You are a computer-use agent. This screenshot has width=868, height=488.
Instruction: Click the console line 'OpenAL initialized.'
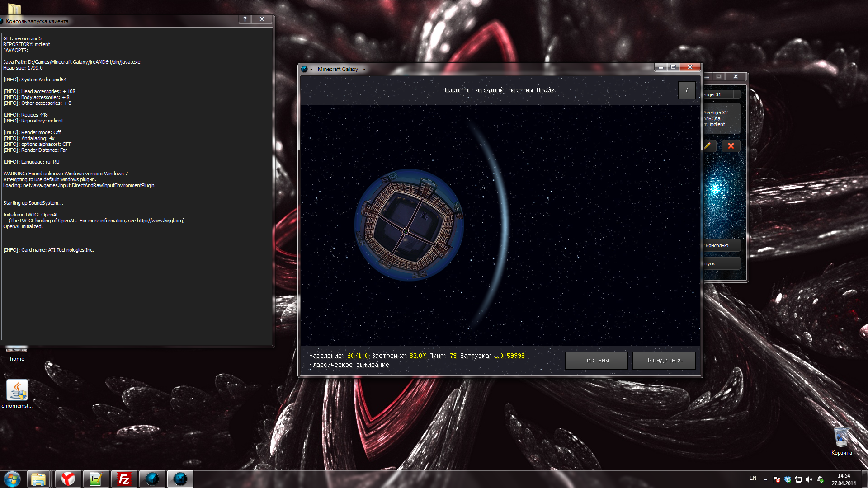coord(23,226)
